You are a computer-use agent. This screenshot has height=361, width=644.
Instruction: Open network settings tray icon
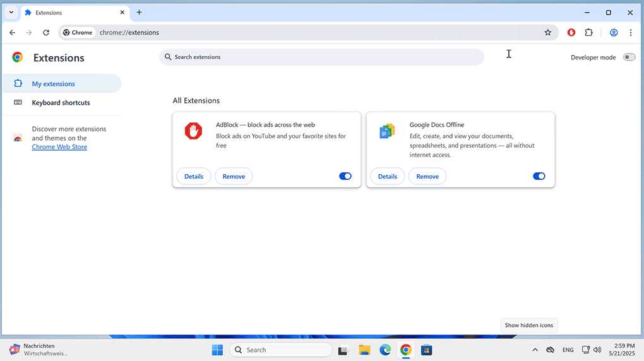tap(586, 350)
